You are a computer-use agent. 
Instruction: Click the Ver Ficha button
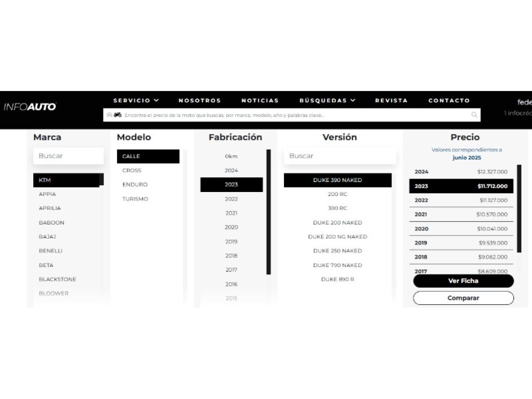[x=463, y=281]
